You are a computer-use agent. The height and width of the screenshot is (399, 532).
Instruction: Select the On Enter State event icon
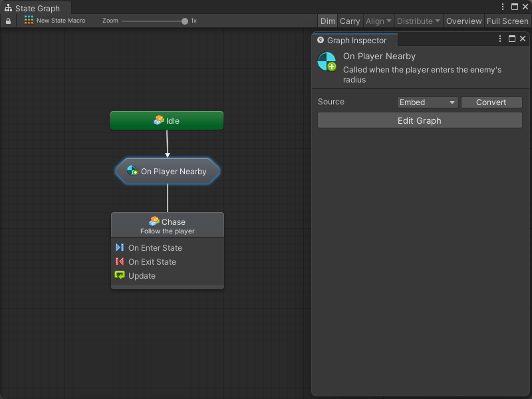point(120,247)
